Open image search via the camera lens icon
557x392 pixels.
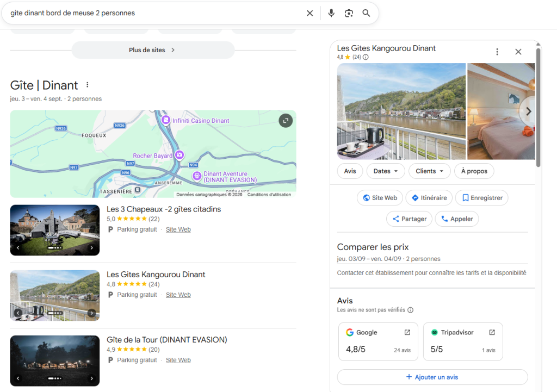pyautogui.click(x=349, y=13)
